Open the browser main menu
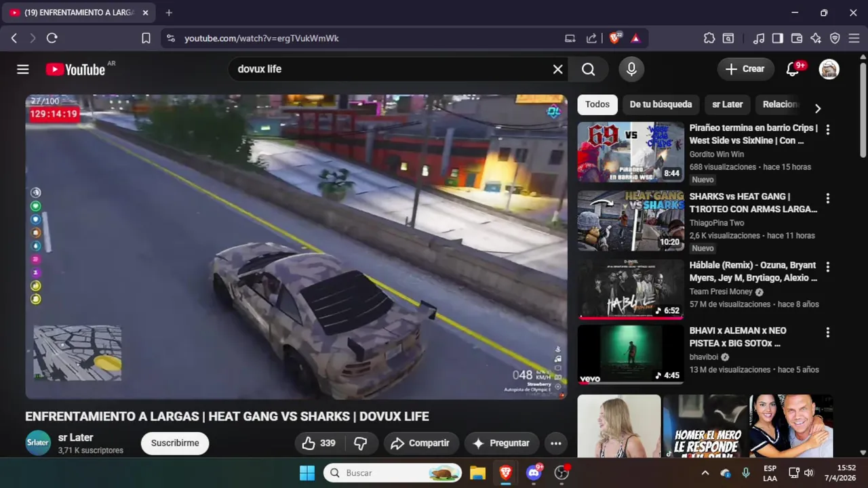 (x=854, y=39)
